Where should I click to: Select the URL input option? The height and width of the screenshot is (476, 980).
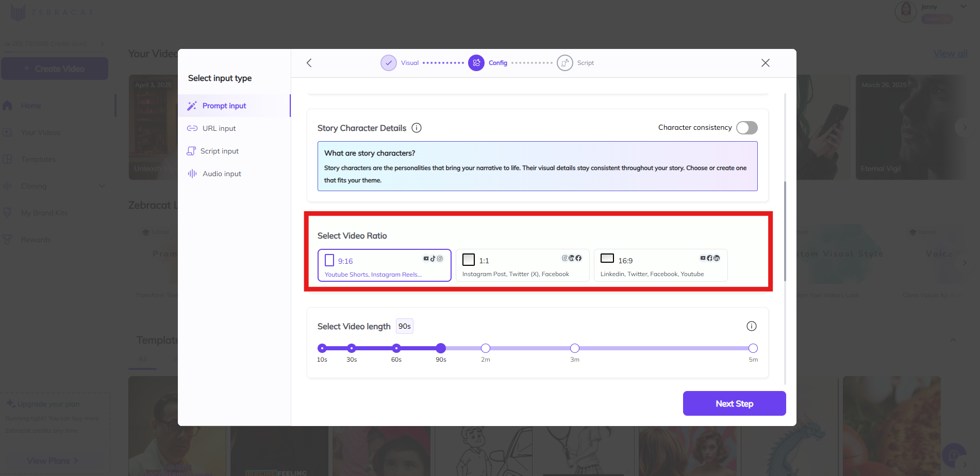pos(234,128)
